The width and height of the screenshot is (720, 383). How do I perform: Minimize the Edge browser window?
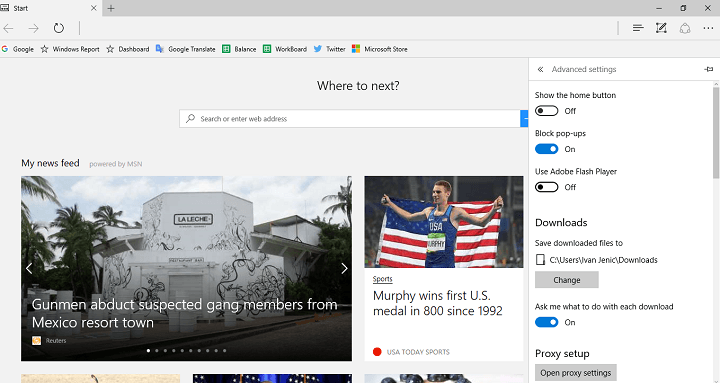click(x=659, y=8)
